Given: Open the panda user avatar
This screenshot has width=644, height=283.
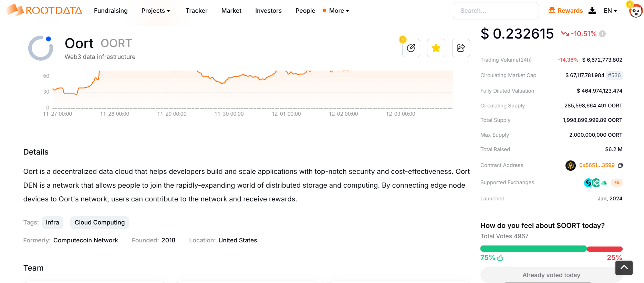Looking at the screenshot, I should tap(635, 11).
